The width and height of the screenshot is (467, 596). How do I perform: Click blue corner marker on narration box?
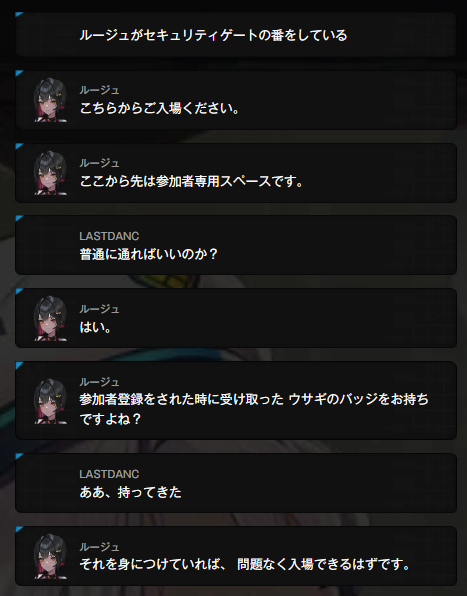19,14
